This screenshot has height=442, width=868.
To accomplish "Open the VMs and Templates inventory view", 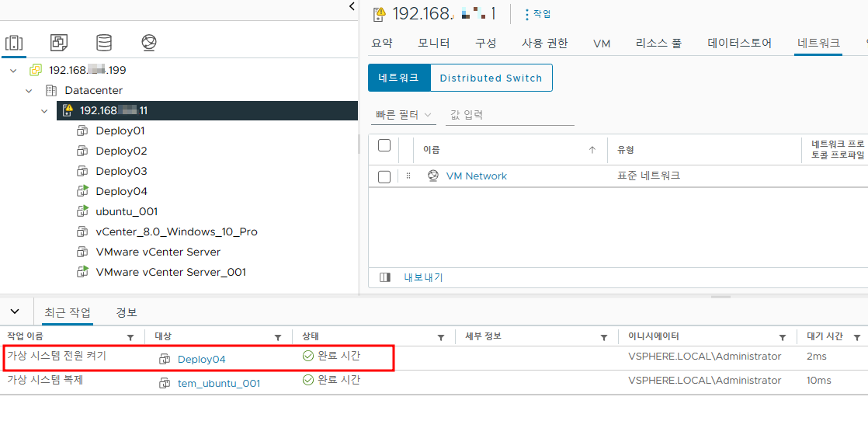I will [59, 42].
